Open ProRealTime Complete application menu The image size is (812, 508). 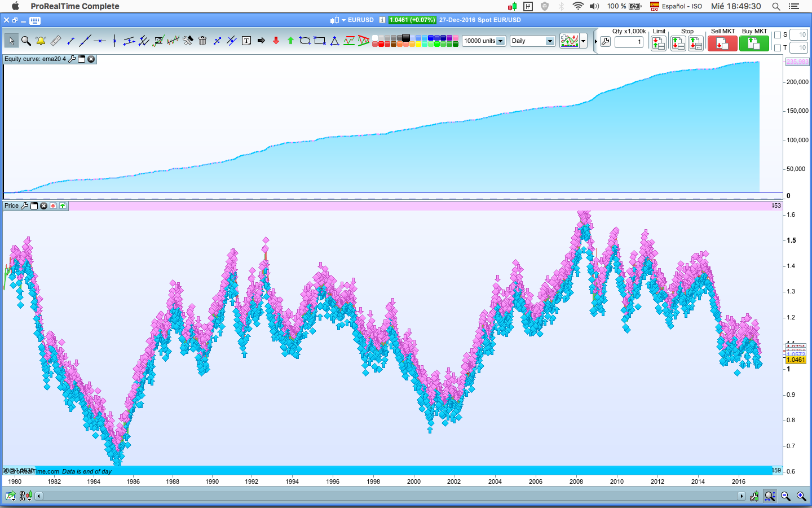75,6
